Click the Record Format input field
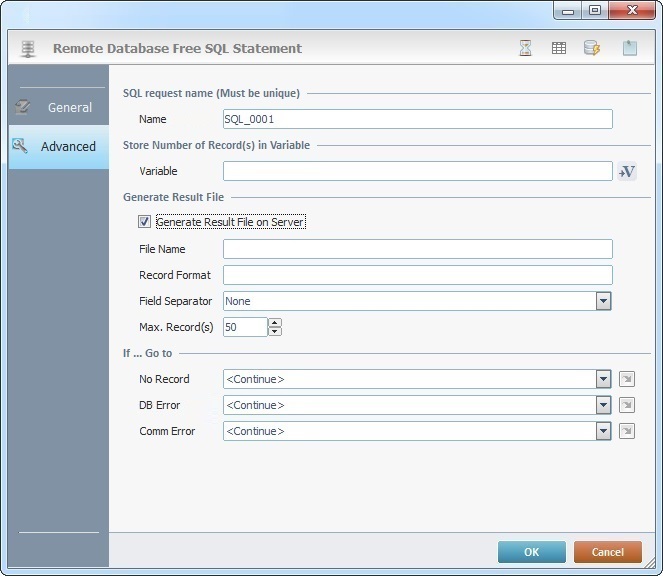This screenshot has width=663, height=576. click(x=418, y=275)
